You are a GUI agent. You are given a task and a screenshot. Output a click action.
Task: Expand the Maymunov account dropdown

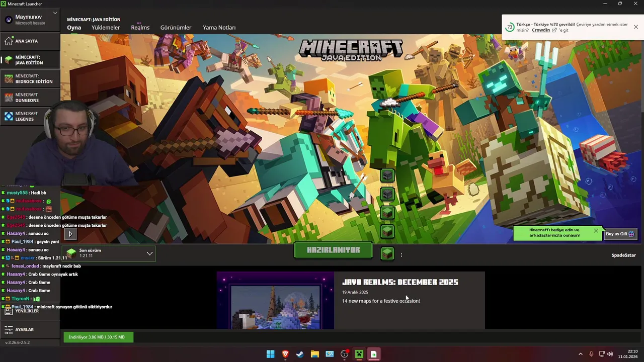point(55,13)
